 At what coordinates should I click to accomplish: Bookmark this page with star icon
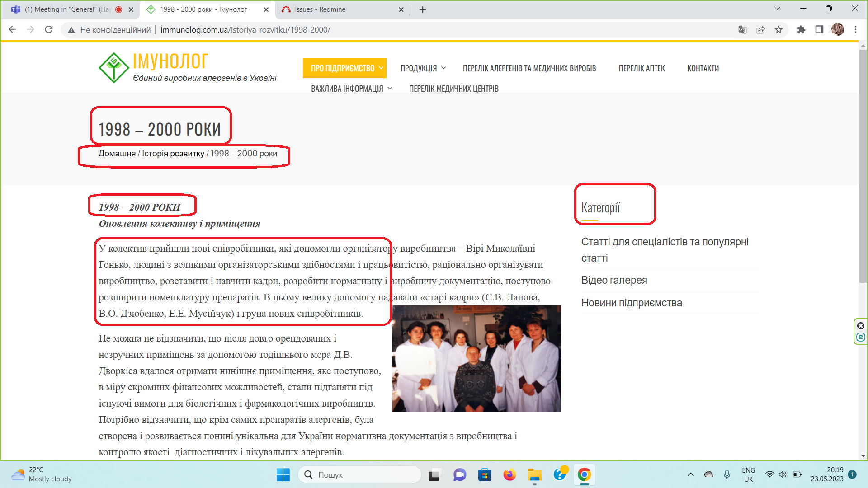click(778, 30)
